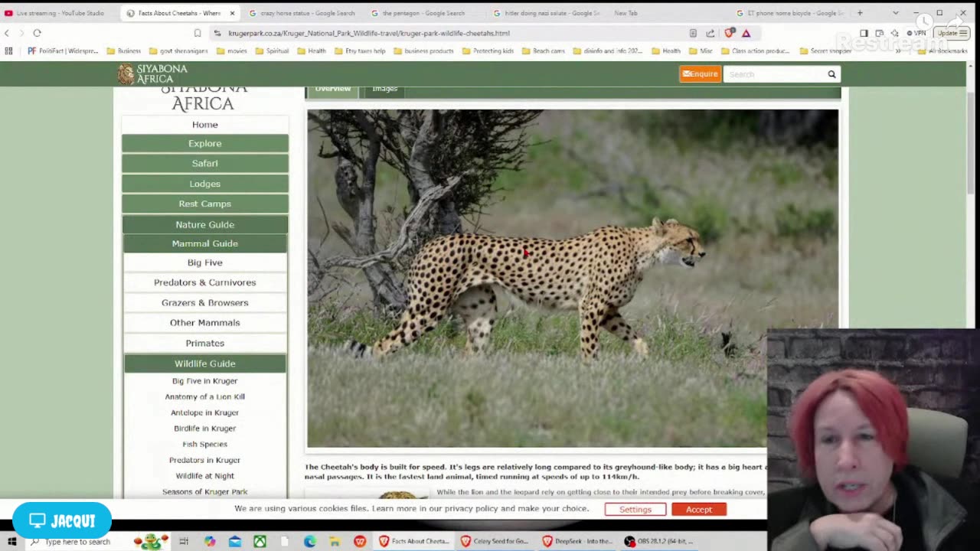This screenshot has width=980, height=551.
Task: Open Home in the sidebar menu
Action: pyautogui.click(x=205, y=125)
